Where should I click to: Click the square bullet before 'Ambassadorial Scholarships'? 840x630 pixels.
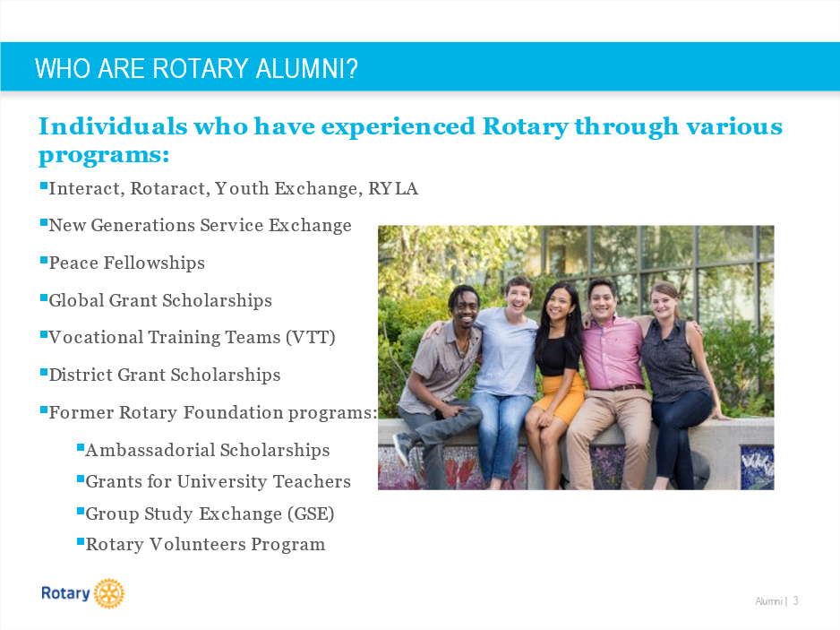81,446
